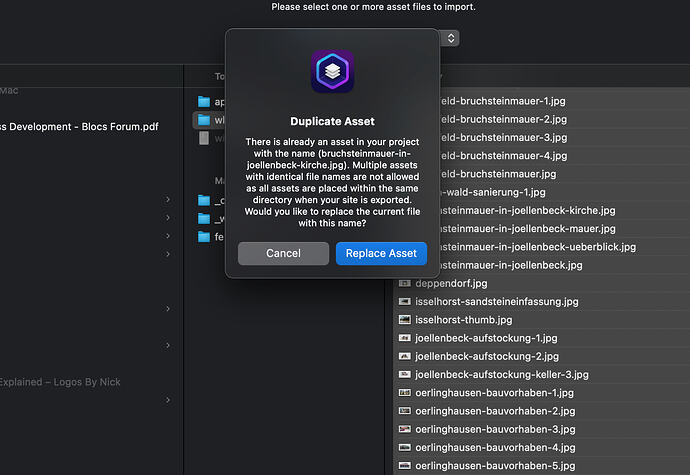Open the path popup stepper control

click(451, 38)
